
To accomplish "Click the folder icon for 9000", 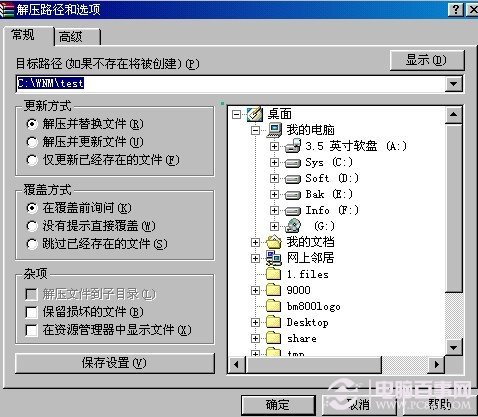I will [274, 290].
